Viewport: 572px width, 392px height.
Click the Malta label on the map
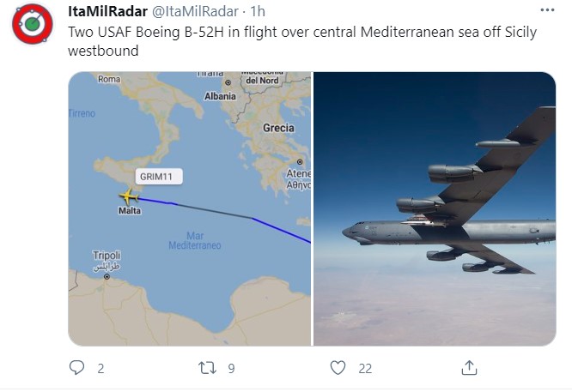point(130,211)
